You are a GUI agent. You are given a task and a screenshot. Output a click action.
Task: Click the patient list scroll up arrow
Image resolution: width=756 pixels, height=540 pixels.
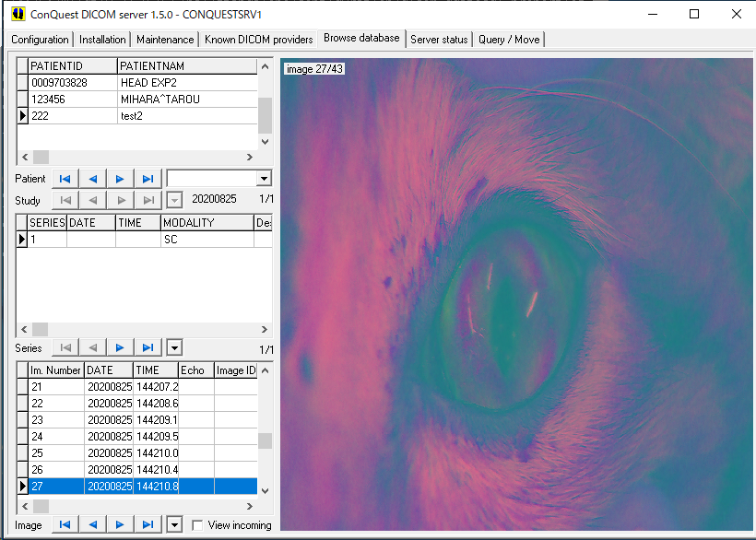pyautogui.click(x=265, y=66)
